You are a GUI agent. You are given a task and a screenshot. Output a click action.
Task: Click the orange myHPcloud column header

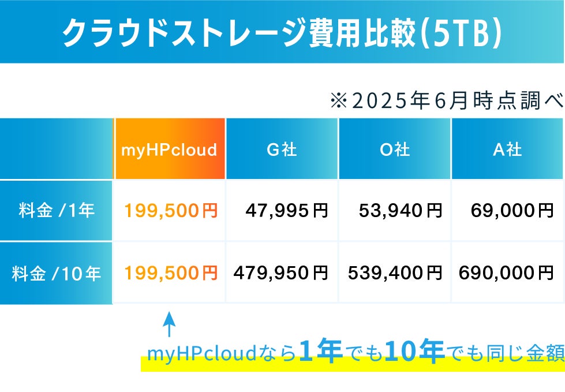[169, 150]
